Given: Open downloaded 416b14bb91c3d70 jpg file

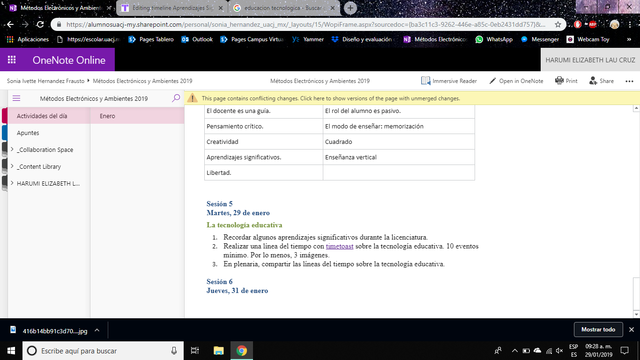Looking at the screenshot, I should (49, 331).
